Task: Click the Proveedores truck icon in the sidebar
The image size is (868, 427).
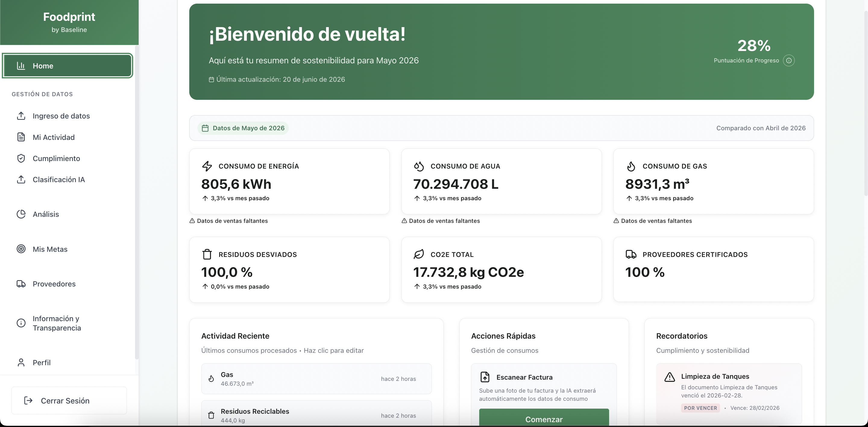Action: (21, 284)
